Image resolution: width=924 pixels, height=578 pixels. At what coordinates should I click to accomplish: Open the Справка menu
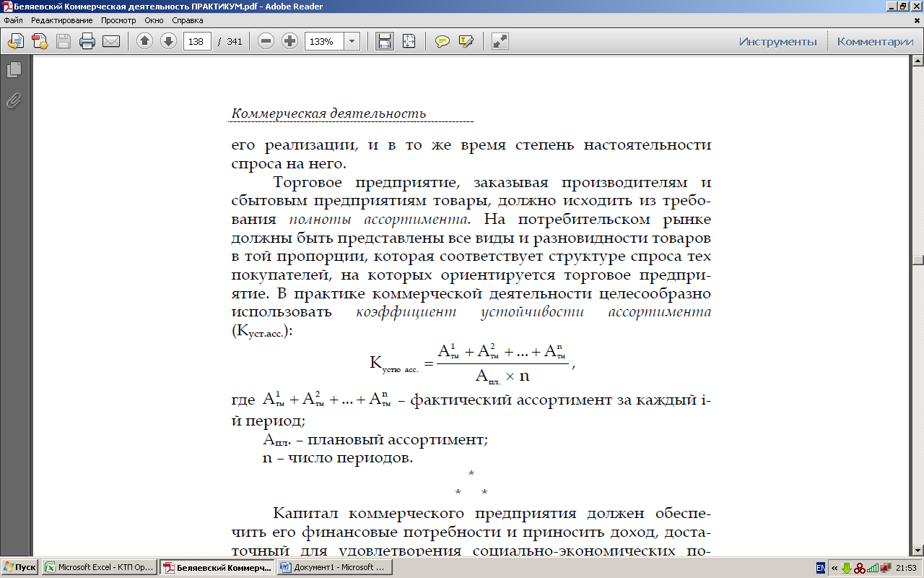click(188, 20)
